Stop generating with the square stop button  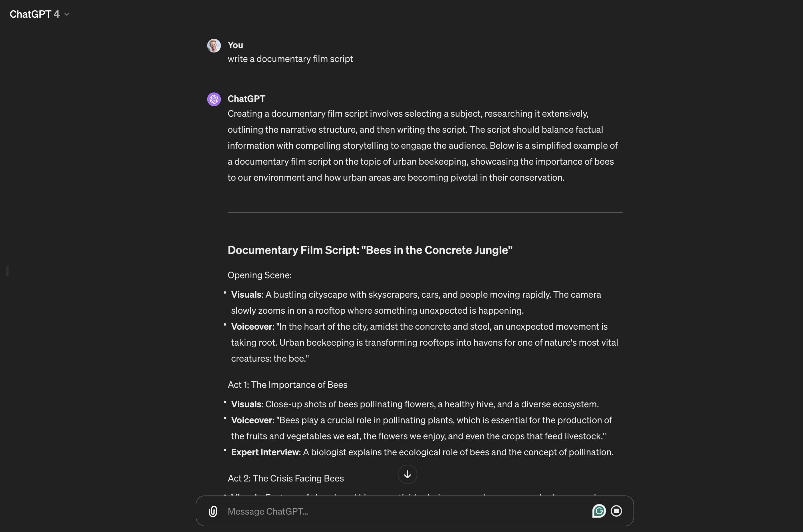click(616, 511)
